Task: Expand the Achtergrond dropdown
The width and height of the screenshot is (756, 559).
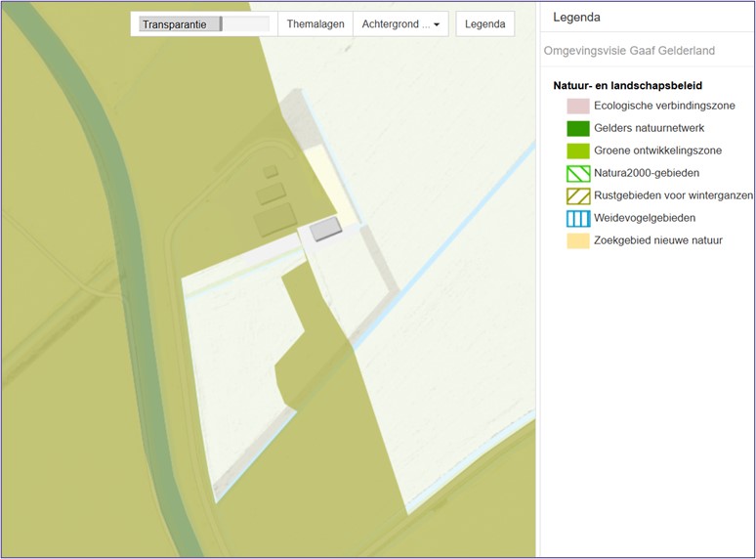Action: click(x=400, y=24)
